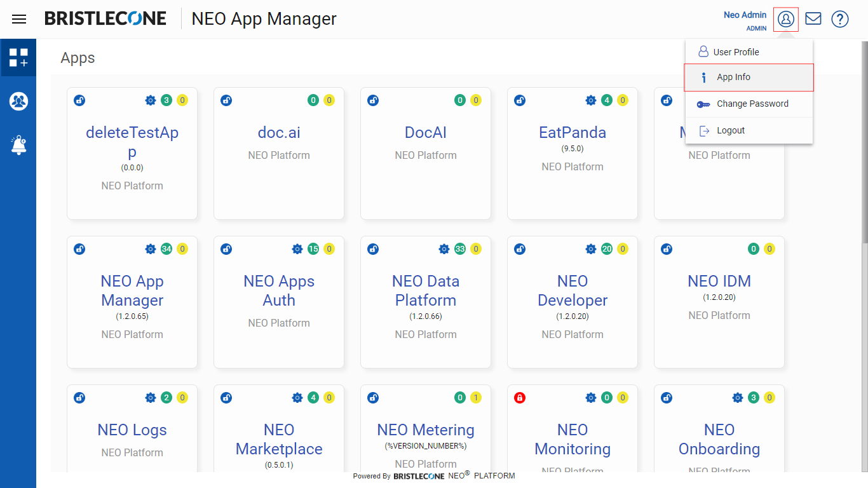868x488 pixels.
Task: Click green badge 34 on NEO App Manager card
Action: pyautogui.click(x=166, y=249)
